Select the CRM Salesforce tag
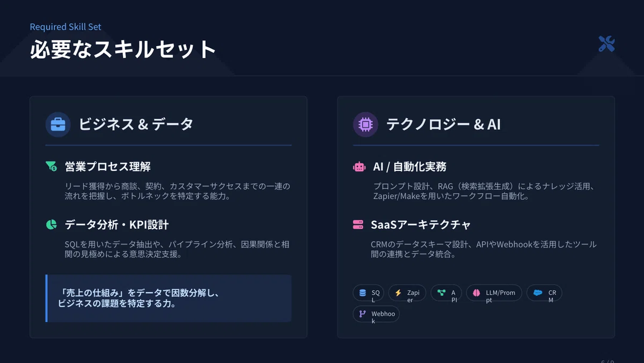The width and height of the screenshot is (644, 363). pyautogui.click(x=544, y=293)
